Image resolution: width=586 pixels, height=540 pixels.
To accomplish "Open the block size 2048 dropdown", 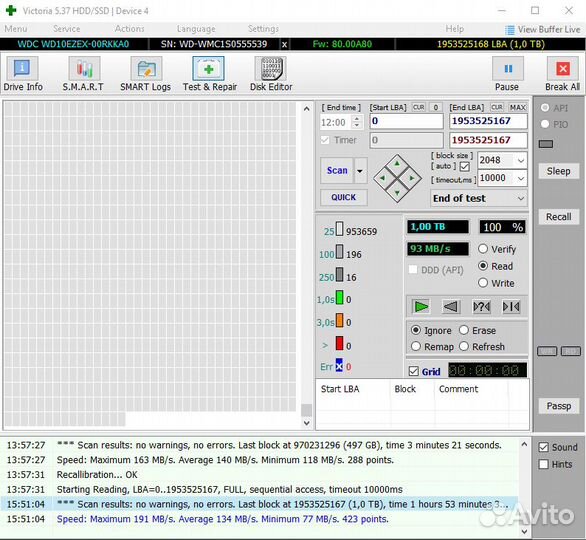I will (x=521, y=160).
